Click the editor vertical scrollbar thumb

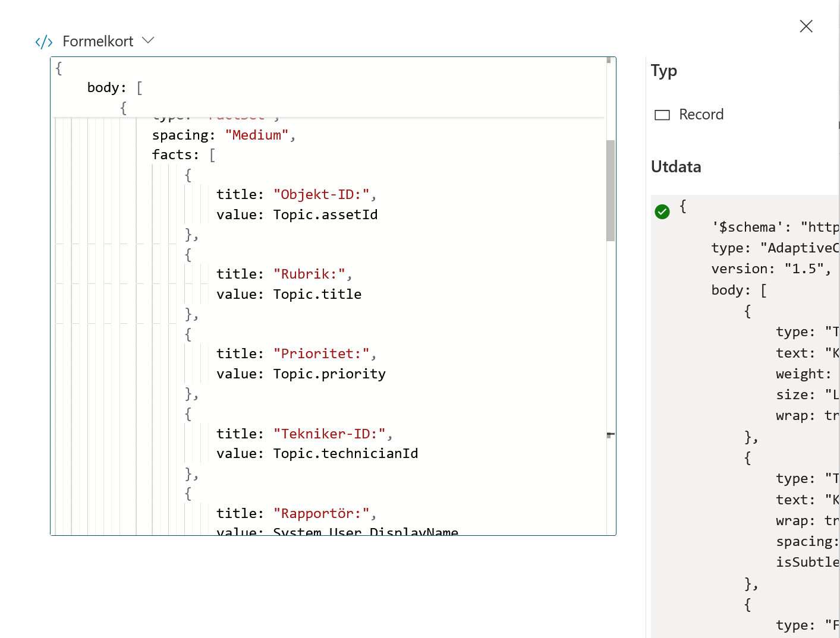611,191
